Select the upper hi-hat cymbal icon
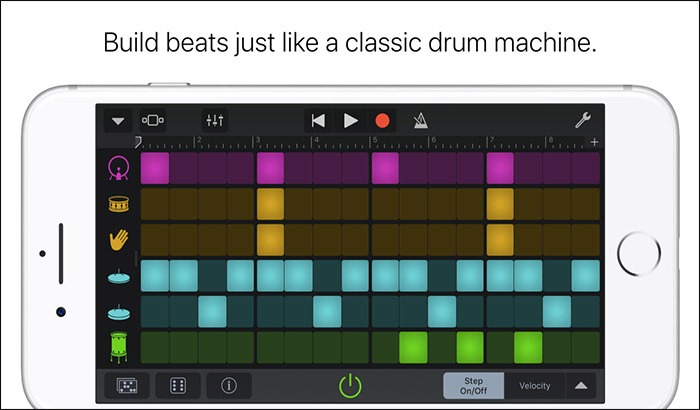 point(119,277)
